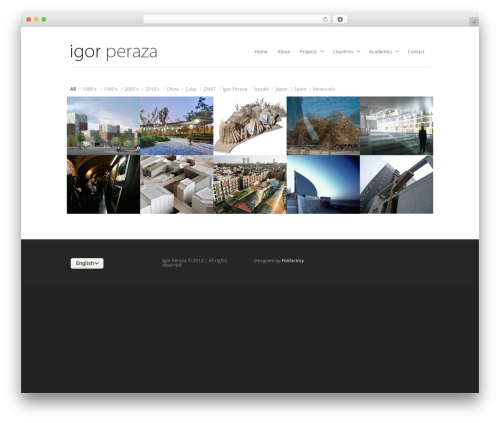Filter projects by Spain
This screenshot has width=500, height=423.
pos(300,89)
